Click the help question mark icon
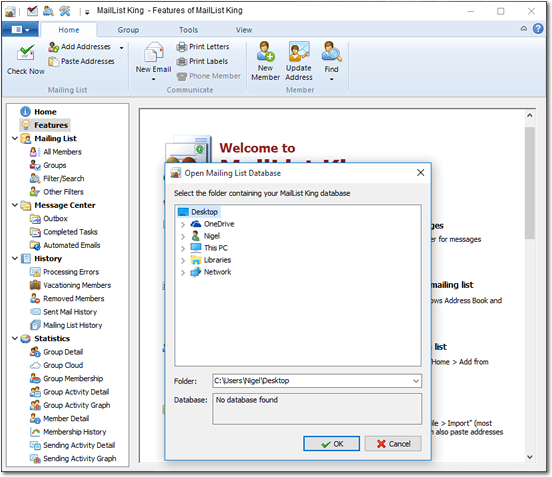Viewport: 552px width, 477px height. click(538, 29)
